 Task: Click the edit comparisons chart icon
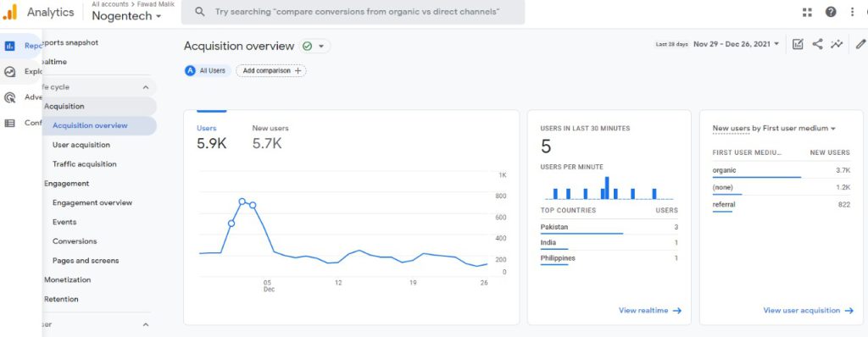(797, 44)
